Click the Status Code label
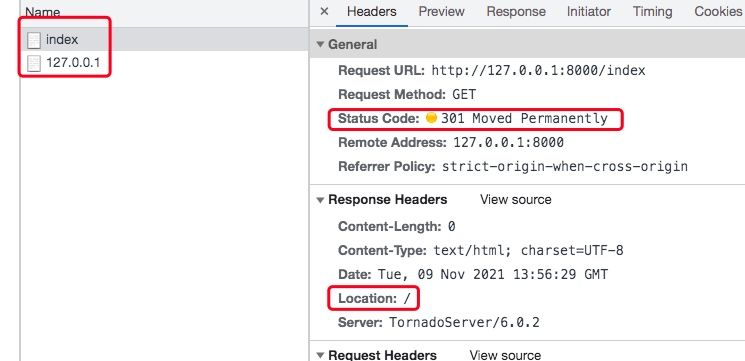The height and width of the screenshot is (361, 745). tap(379, 118)
